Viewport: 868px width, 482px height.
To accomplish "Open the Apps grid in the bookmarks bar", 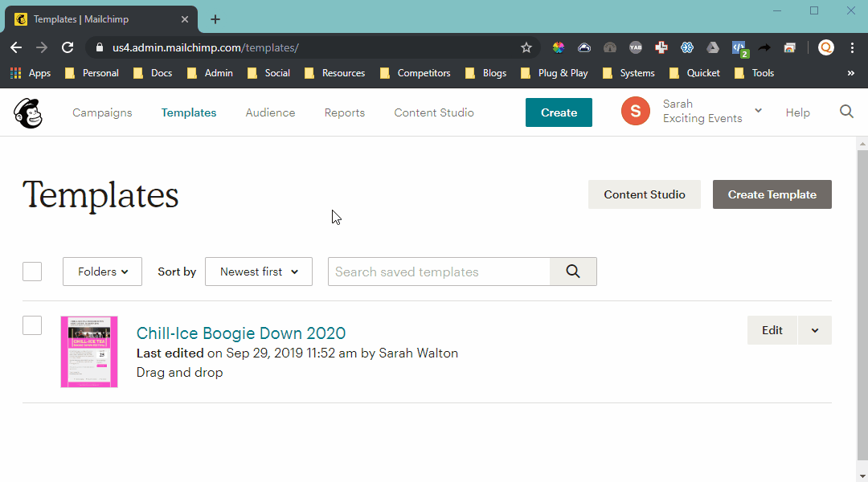I will [31, 73].
